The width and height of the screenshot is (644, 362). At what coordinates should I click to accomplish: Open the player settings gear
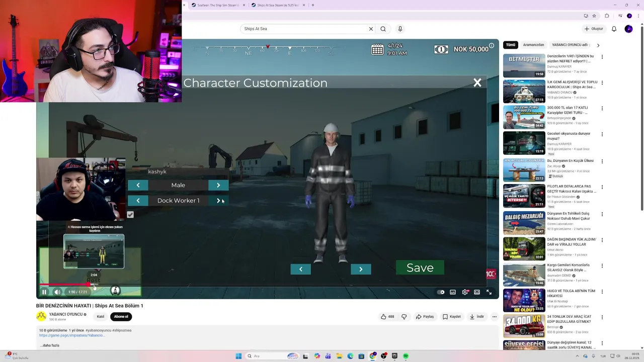click(465, 292)
